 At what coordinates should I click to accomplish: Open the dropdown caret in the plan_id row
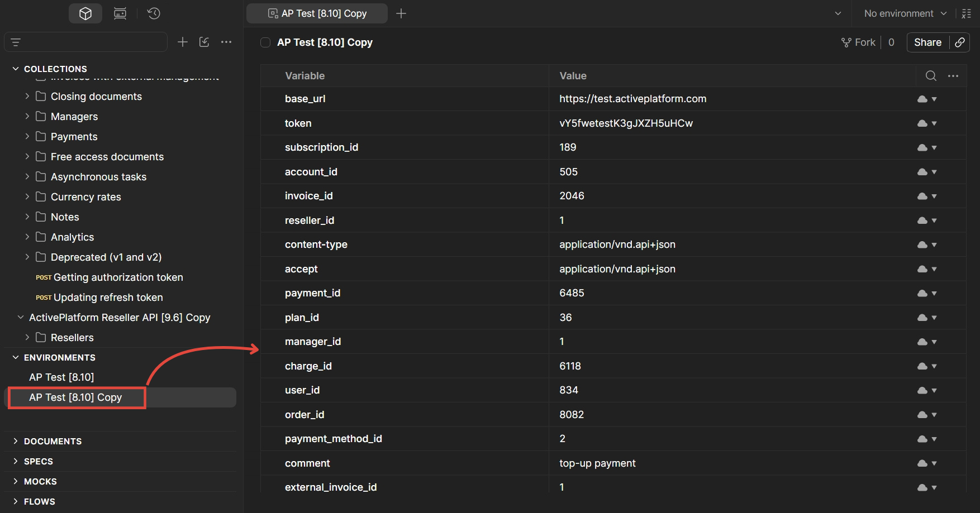pyautogui.click(x=934, y=318)
